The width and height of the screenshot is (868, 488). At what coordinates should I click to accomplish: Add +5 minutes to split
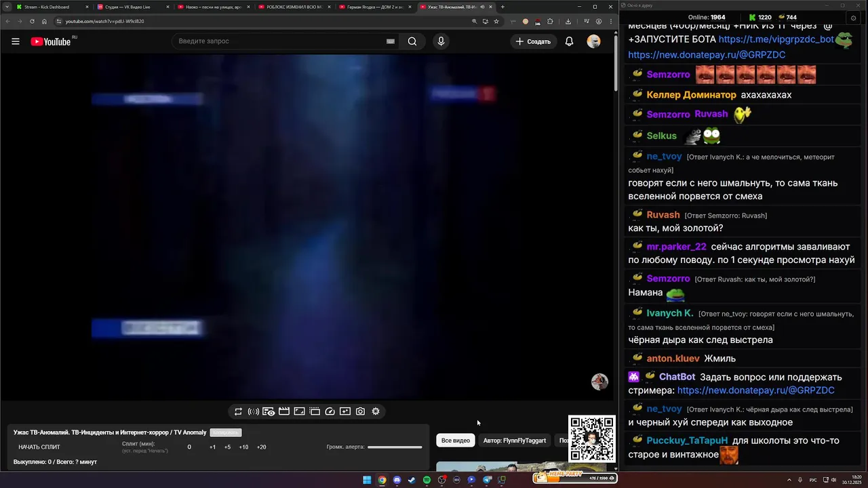pos(227,447)
